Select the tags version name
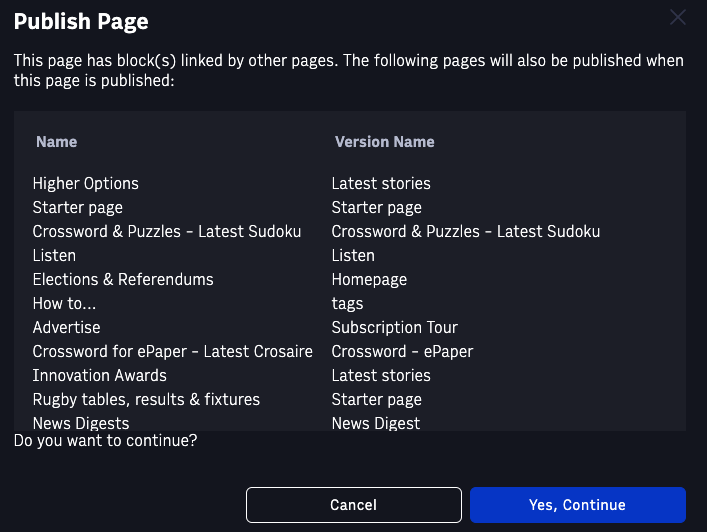The height and width of the screenshot is (532, 707). [x=347, y=304]
